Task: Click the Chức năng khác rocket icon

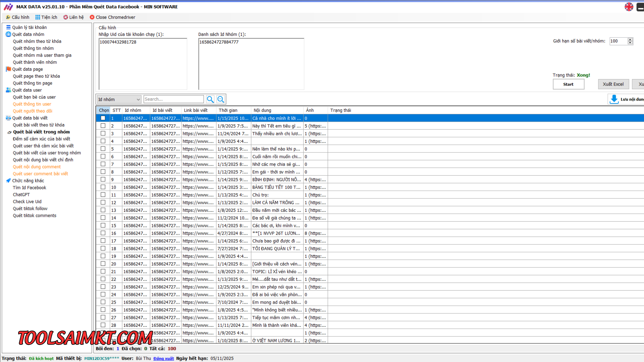Action: click(8, 181)
